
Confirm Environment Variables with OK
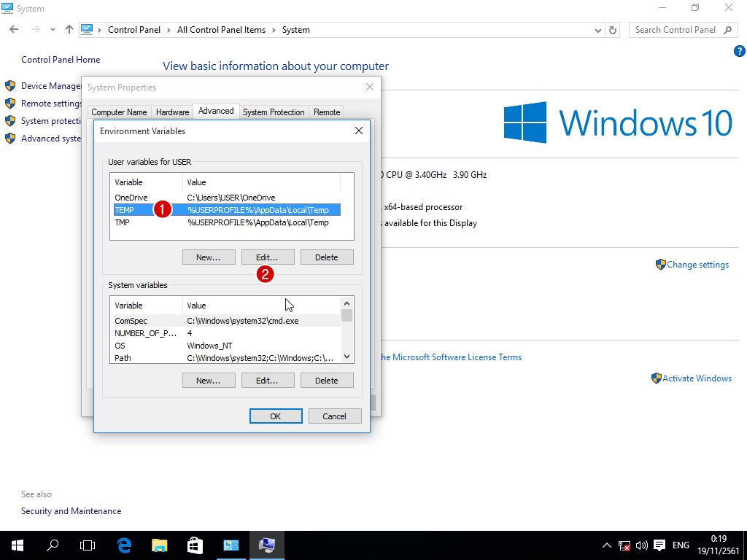(276, 416)
